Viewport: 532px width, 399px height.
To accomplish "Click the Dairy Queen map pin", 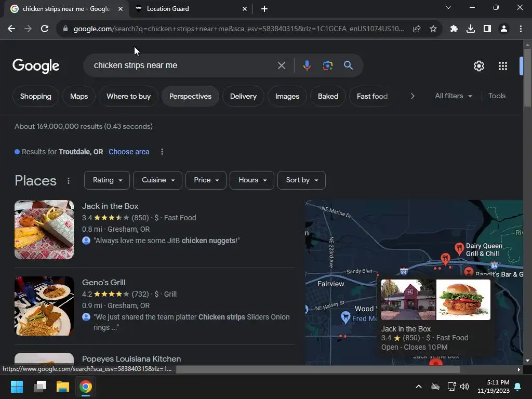I will point(459,249).
